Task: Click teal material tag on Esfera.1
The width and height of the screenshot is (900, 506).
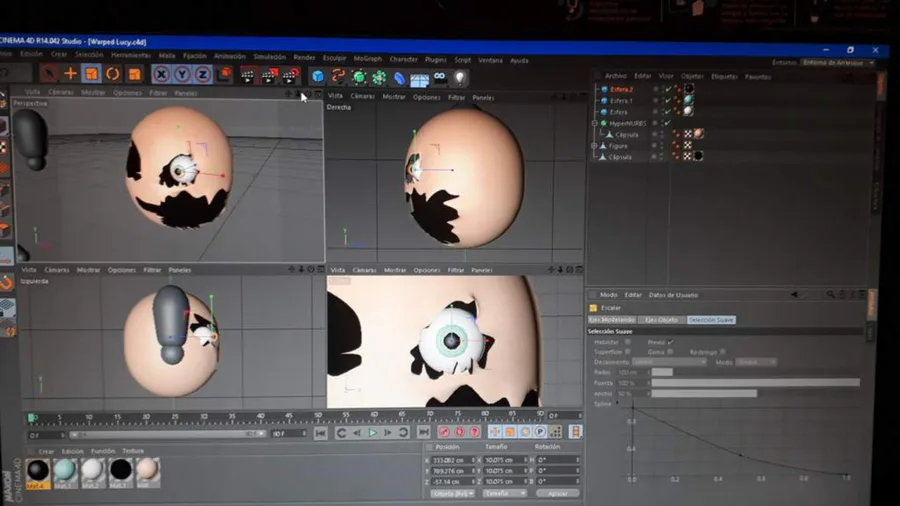Action: pos(688,100)
